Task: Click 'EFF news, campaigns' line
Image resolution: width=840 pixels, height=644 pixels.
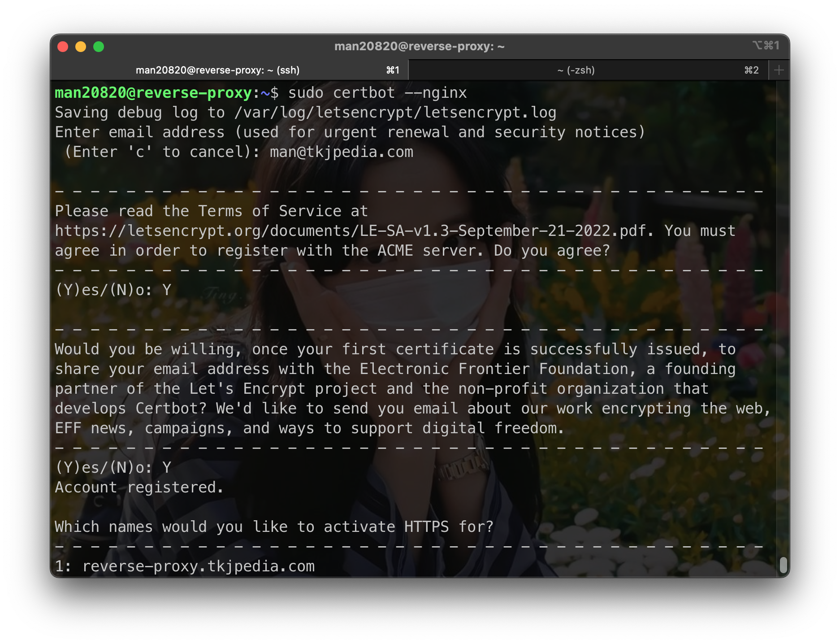Action: pyautogui.click(x=309, y=428)
